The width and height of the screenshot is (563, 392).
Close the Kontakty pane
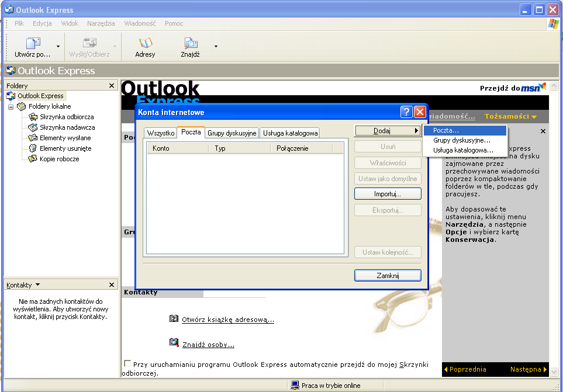pos(112,285)
